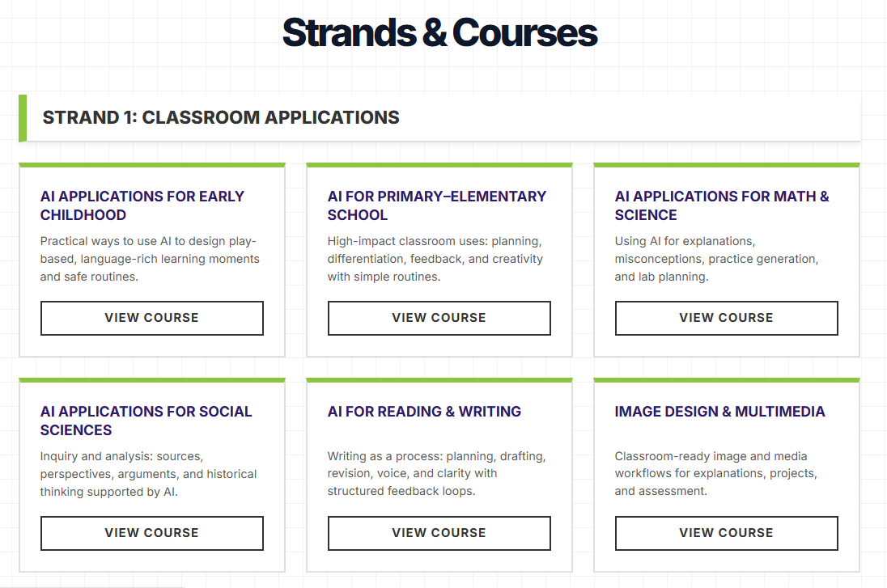Image resolution: width=887 pixels, height=588 pixels.
Task: Open the AI Applications for Math & Science title
Action: tap(722, 205)
